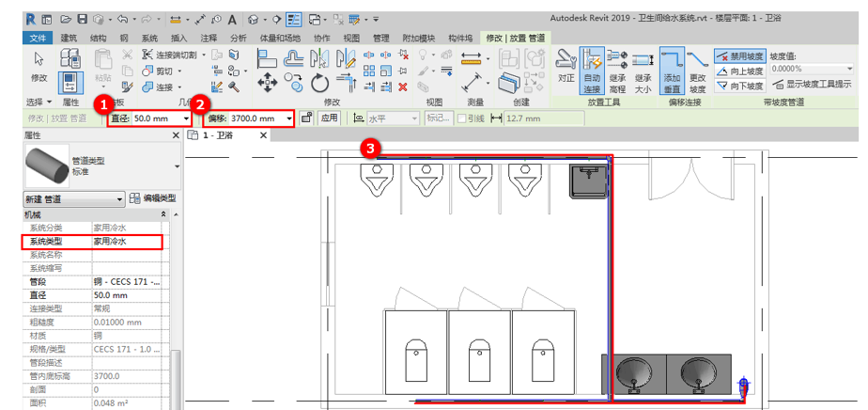
Task: Switch to the 系统 ribbon tab
Action: tap(149, 39)
